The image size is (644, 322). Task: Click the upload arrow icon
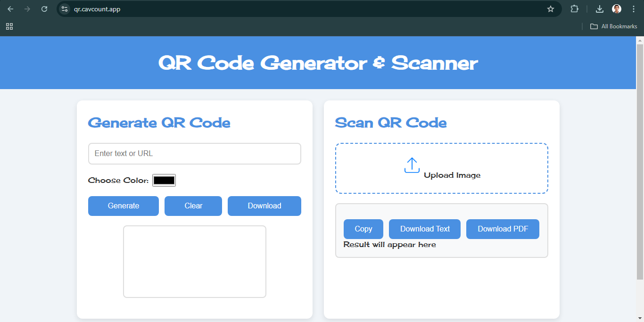click(x=412, y=165)
